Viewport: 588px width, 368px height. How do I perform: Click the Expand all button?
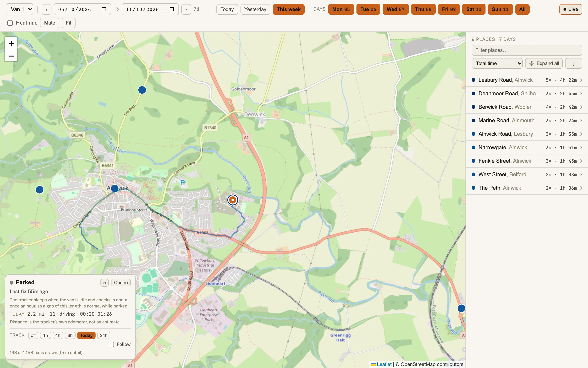point(544,64)
